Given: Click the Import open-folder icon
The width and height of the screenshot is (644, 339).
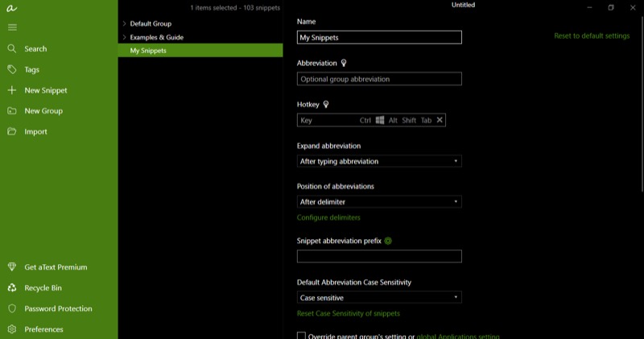Looking at the screenshot, I should pos(12,131).
